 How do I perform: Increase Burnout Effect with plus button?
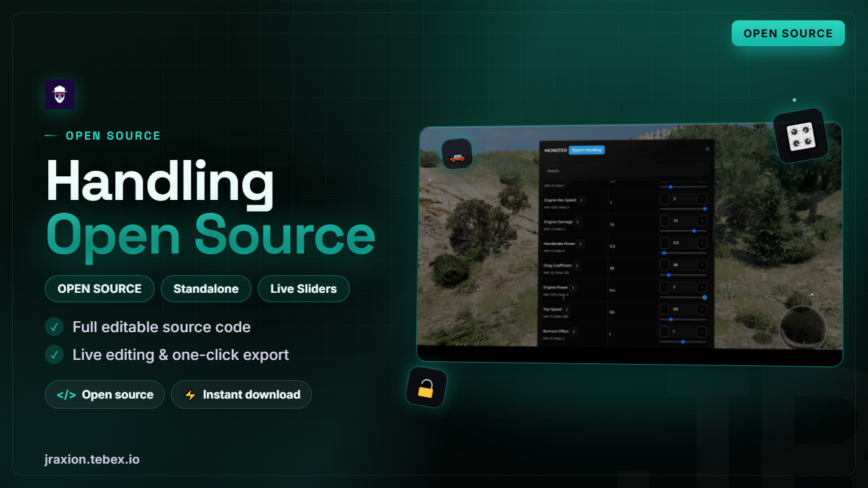(x=702, y=331)
